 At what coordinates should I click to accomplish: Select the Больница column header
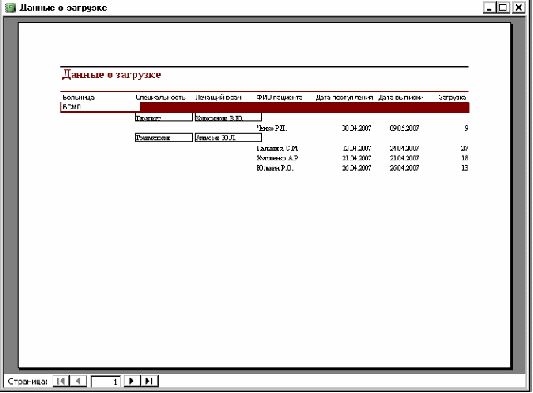[x=79, y=98]
